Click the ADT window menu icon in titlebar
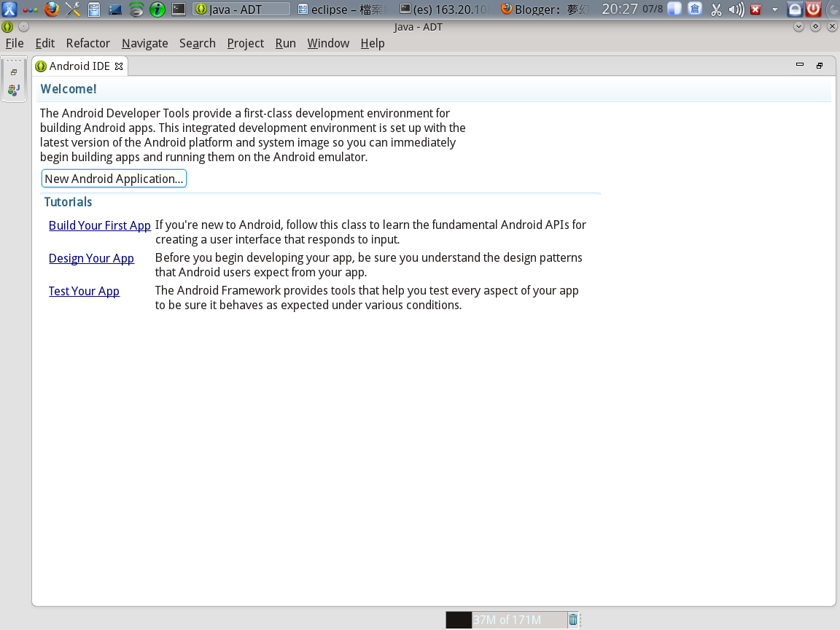This screenshot has height=630, width=840. [7, 27]
